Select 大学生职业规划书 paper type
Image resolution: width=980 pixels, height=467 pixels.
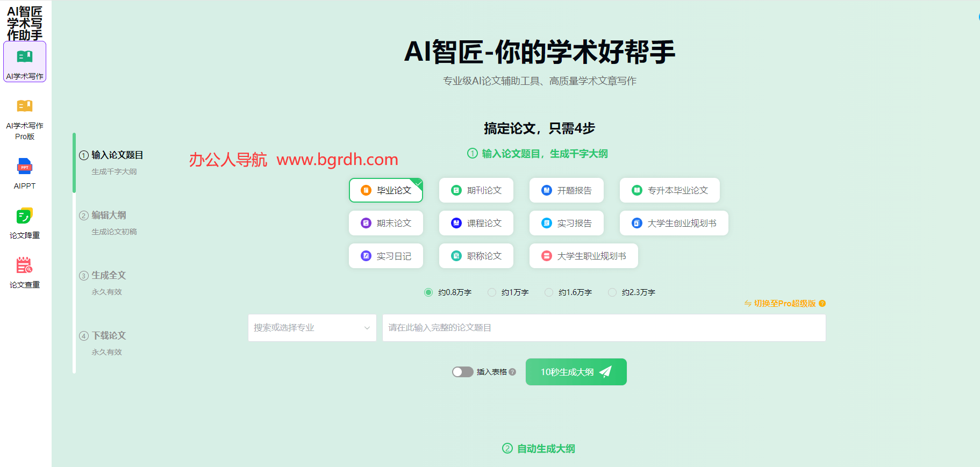(583, 256)
